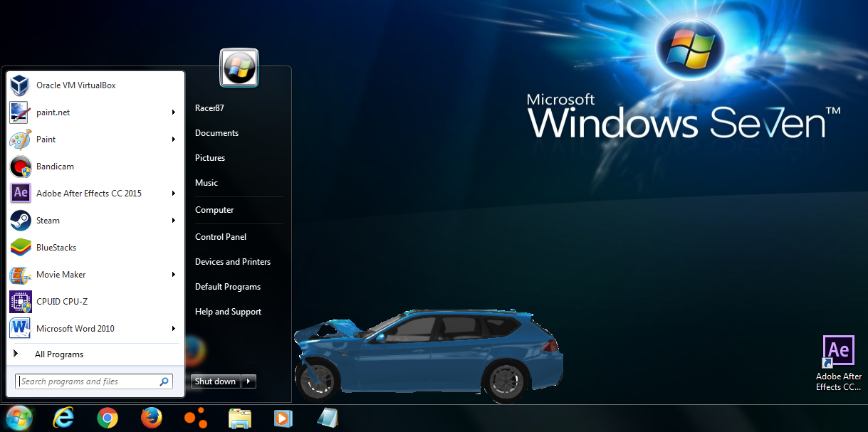Expand the Movie Maker jump list arrow

point(173,275)
